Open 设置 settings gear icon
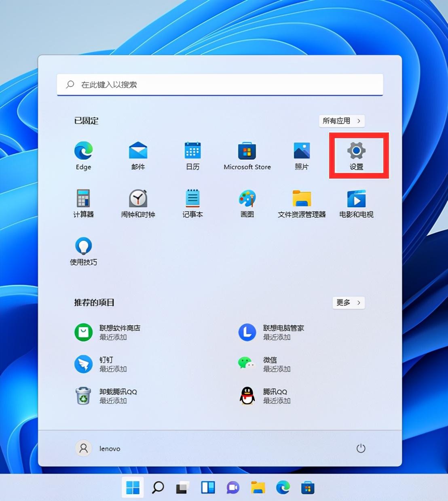 click(x=356, y=156)
